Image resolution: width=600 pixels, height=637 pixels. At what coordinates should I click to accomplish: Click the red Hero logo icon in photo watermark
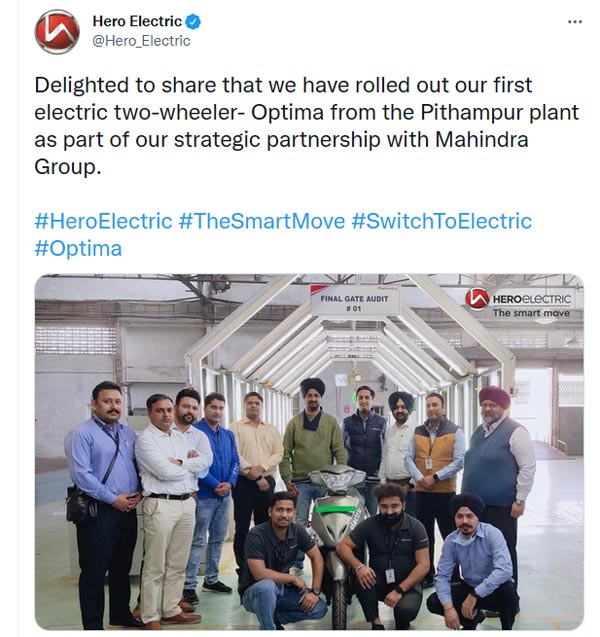tap(477, 298)
